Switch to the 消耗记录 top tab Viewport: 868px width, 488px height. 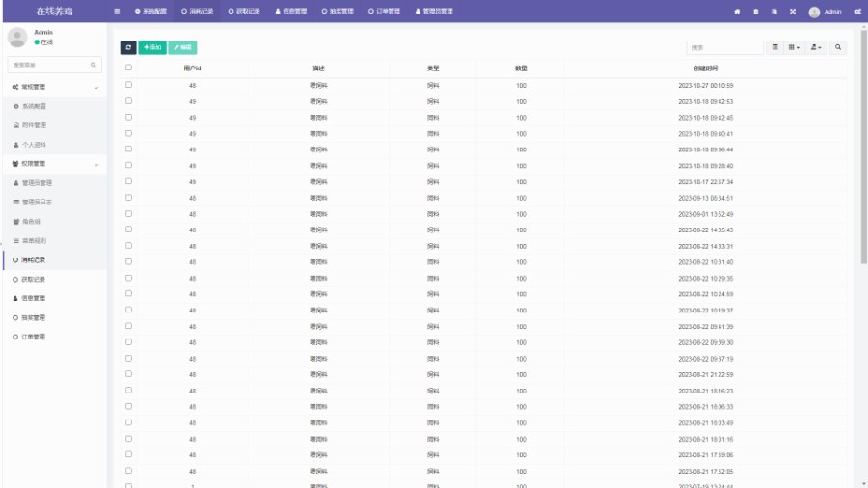coord(197,11)
